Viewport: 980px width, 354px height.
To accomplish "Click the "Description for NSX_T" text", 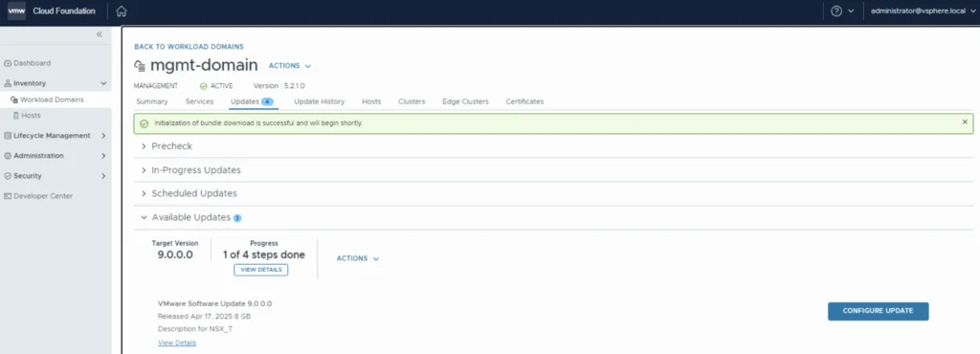I will (x=195, y=329).
